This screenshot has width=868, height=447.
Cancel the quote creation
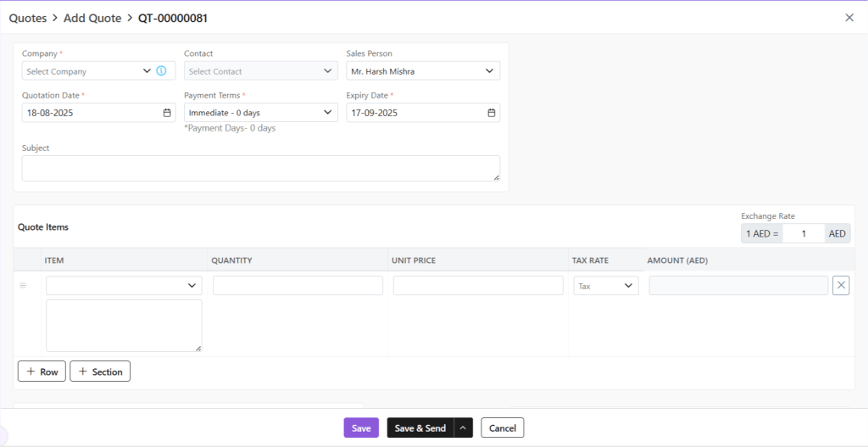click(502, 428)
